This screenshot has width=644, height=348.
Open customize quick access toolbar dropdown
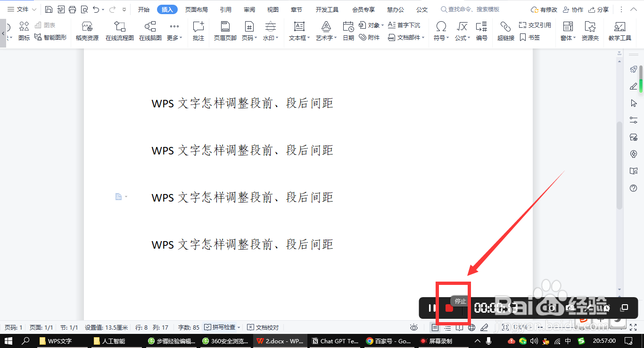click(124, 9)
